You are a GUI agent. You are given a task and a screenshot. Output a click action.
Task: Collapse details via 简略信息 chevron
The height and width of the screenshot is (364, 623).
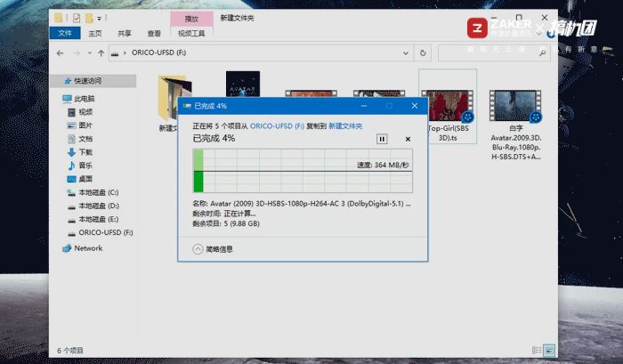tap(198, 249)
